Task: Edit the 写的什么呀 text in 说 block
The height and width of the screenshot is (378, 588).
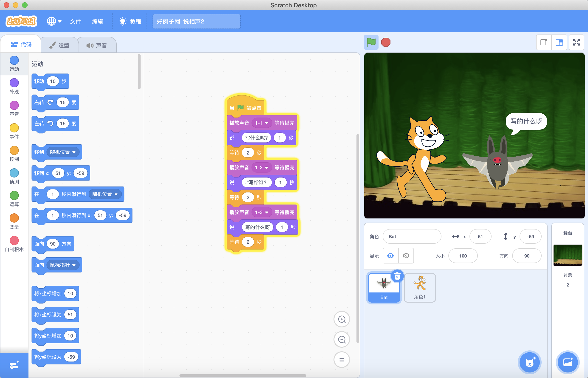Action: point(257,227)
